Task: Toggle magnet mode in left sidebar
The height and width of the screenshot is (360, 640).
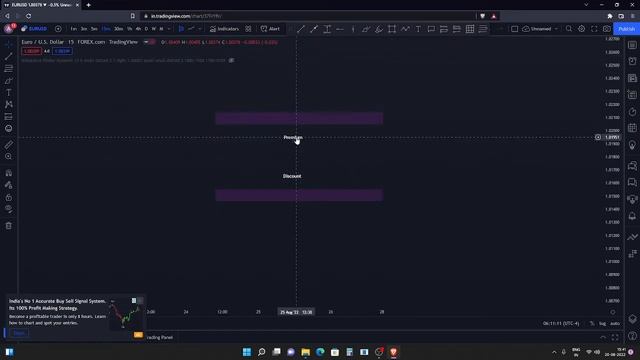Action: (x=9, y=173)
